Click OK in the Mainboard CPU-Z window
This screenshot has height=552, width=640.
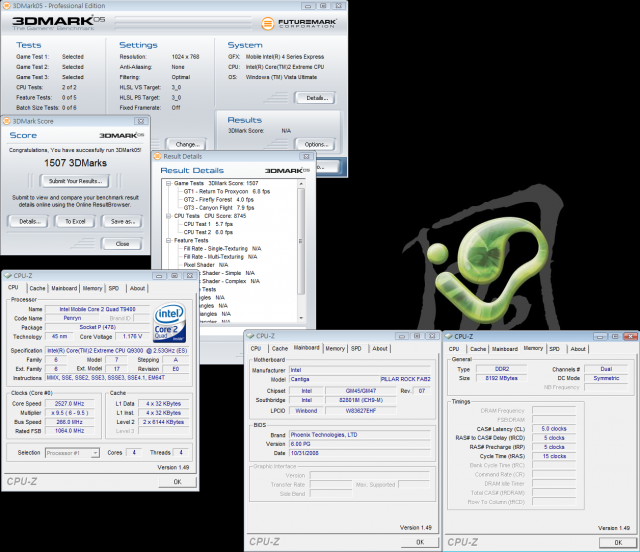[420, 542]
